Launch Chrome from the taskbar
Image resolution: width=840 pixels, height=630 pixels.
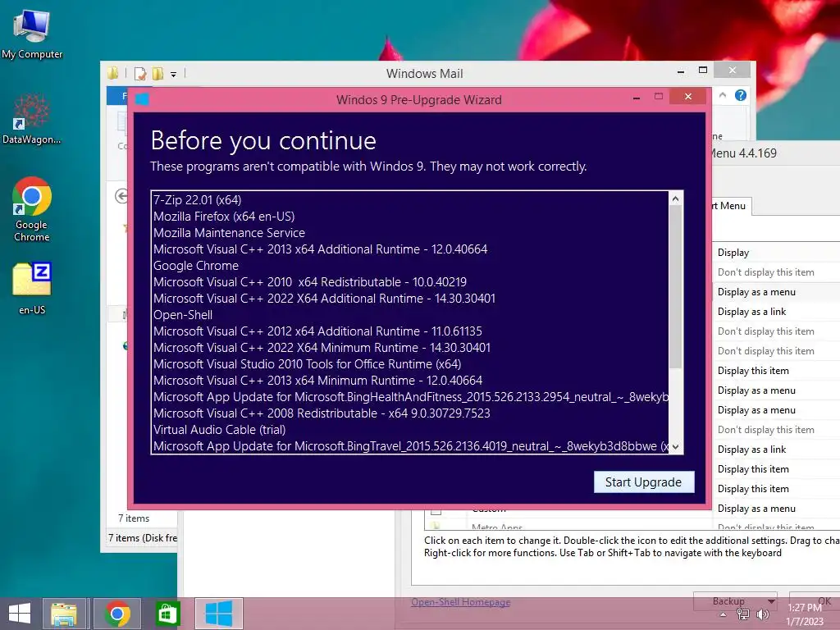point(117,614)
